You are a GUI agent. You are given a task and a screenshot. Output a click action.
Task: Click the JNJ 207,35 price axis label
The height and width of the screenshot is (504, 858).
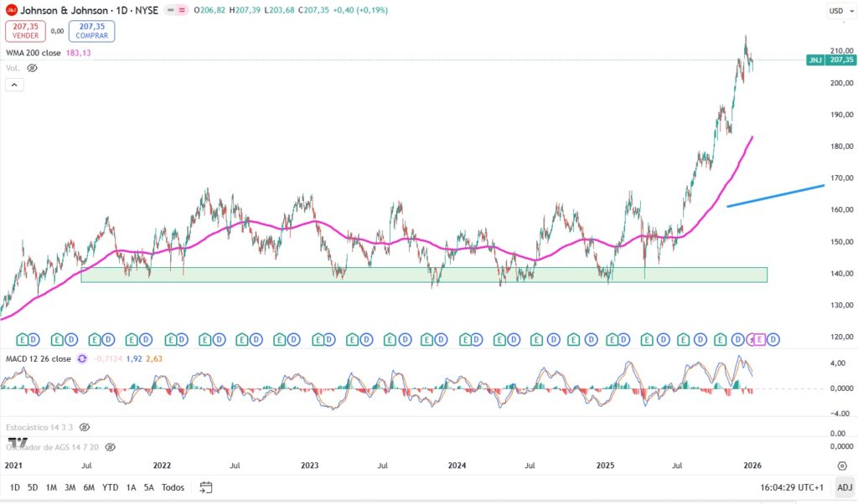831,59
